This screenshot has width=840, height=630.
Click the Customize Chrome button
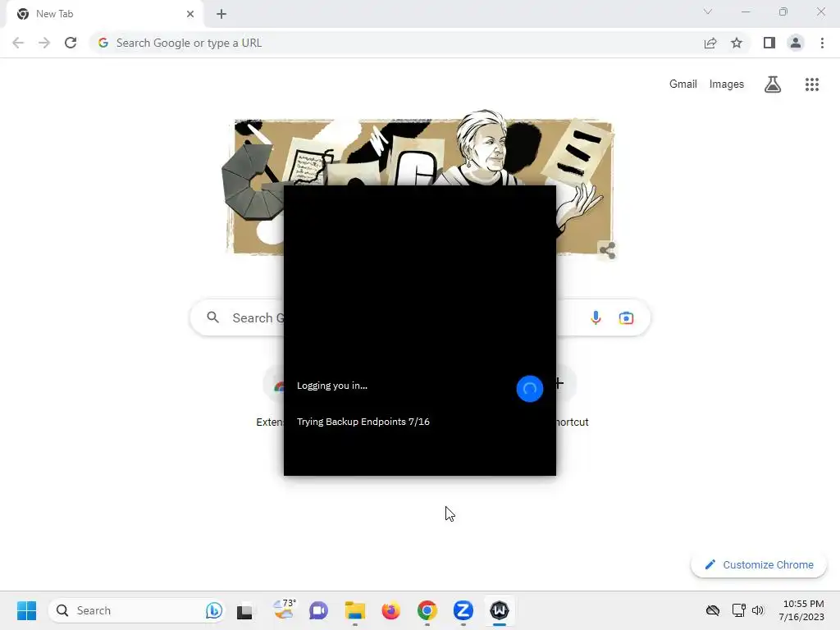click(x=759, y=564)
